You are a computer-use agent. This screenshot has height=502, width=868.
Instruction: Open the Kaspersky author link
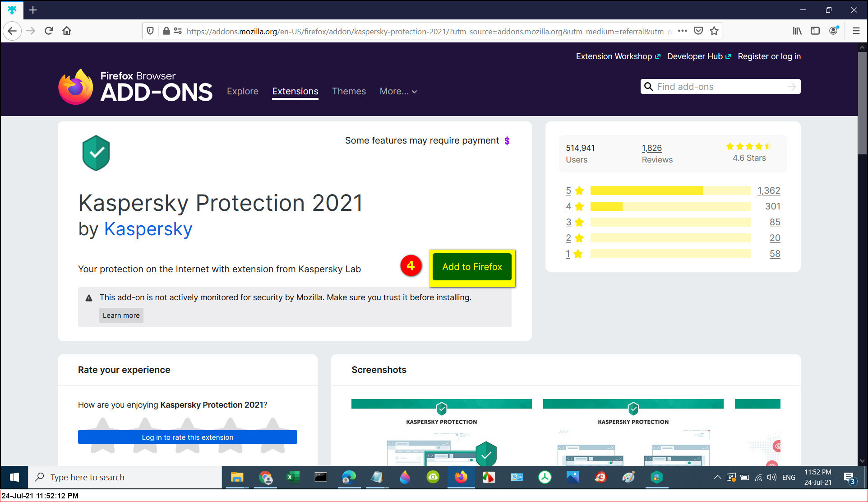(148, 229)
